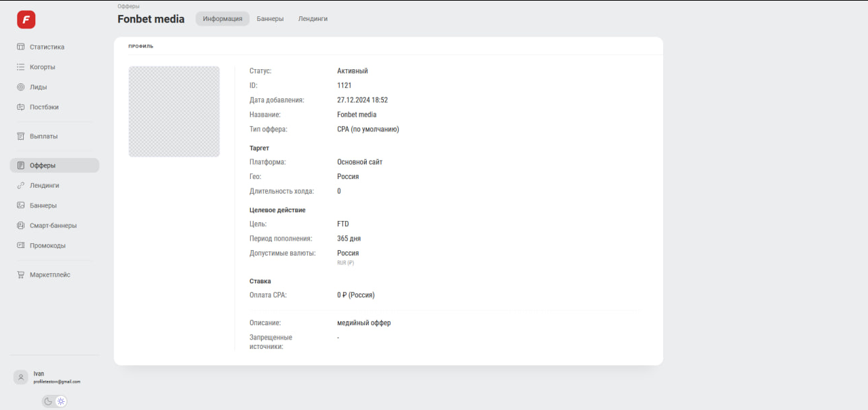Open Баннеры from the sidebar menu

click(x=43, y=205)
